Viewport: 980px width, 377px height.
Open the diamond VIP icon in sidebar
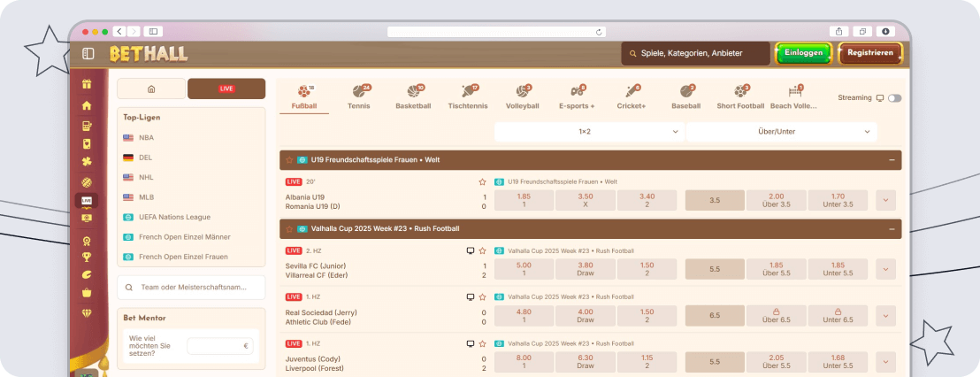87,312
